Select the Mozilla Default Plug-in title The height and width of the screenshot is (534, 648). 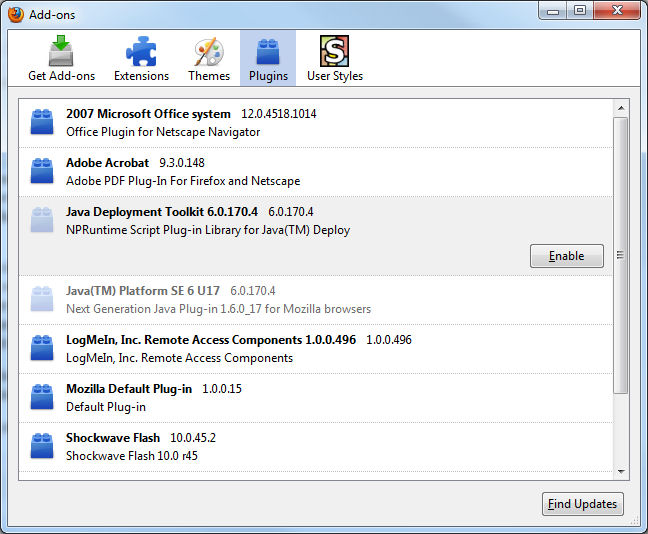129,389
